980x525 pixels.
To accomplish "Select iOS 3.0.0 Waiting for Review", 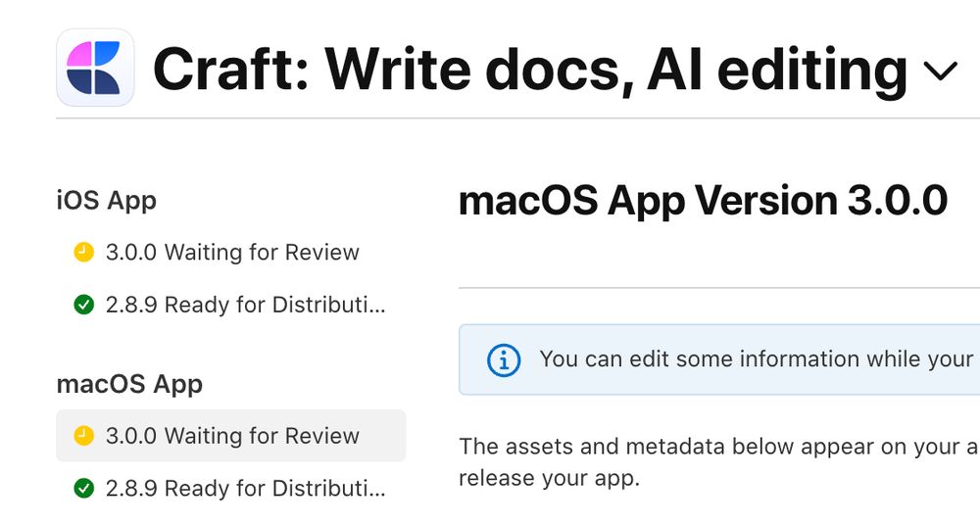I will [230, 253].
